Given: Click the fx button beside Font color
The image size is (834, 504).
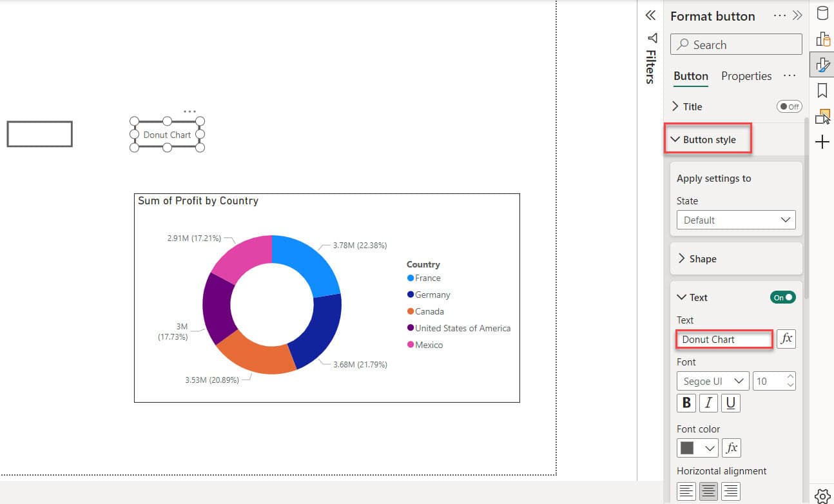Looking at the screenshot, I should point(732,448).
